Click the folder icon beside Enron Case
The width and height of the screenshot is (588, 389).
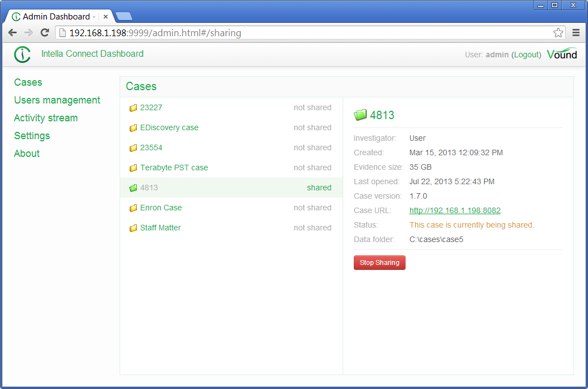[x=133, y=208]
